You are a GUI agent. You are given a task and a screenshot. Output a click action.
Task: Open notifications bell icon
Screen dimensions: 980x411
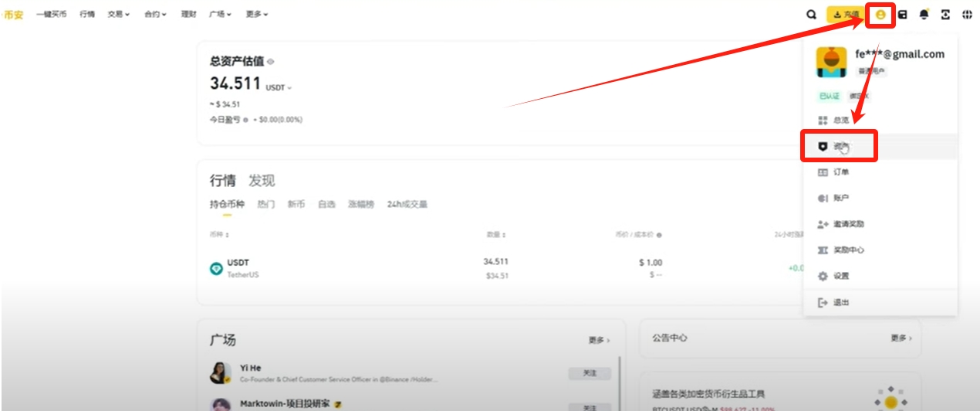coord(924,15)
